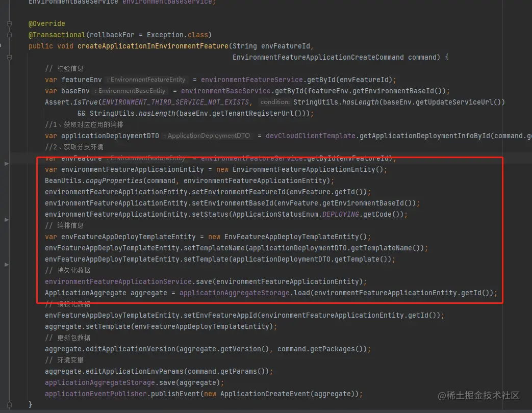Viewport: 532px width, 413px height.
Task: Click the @Transactional annotation
Action: (57, 35)
